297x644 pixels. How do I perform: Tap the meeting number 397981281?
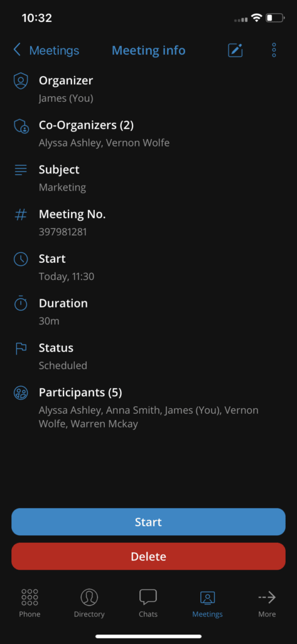pyautogui.click(x=63, y=231)
